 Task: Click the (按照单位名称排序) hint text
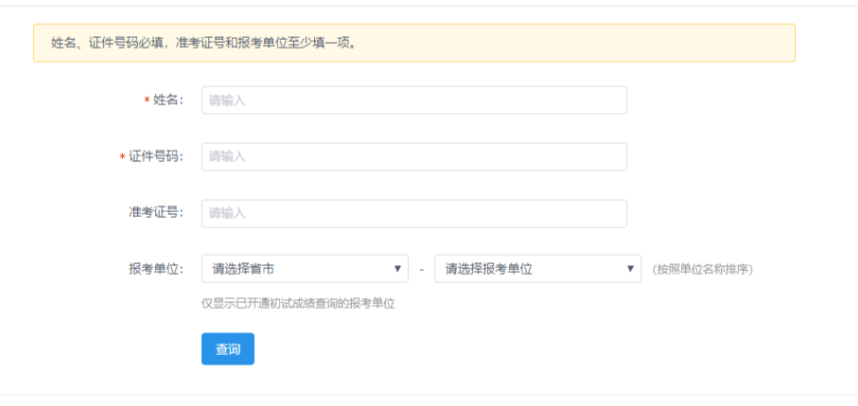tap(702, 269)
